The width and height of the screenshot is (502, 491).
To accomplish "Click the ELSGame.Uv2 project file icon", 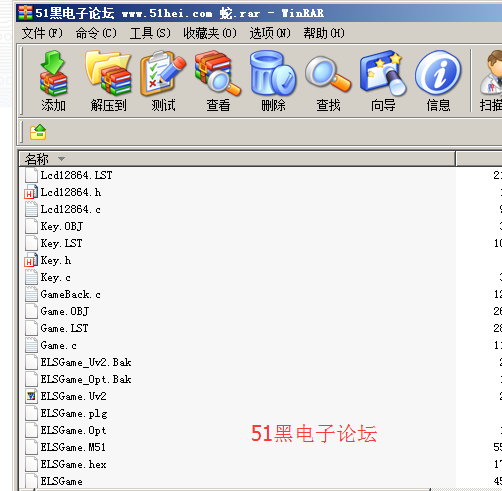I will click(31, 396).
